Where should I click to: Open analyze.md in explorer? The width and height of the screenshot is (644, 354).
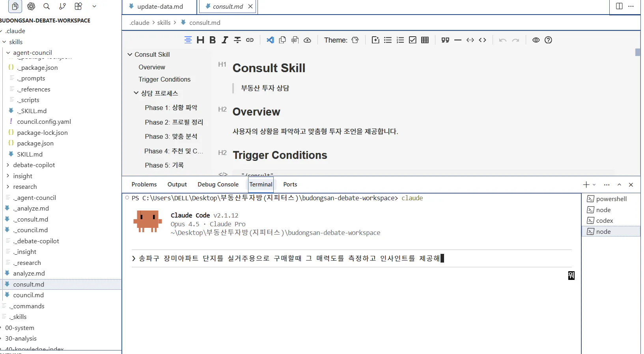(x=29, y=273)
